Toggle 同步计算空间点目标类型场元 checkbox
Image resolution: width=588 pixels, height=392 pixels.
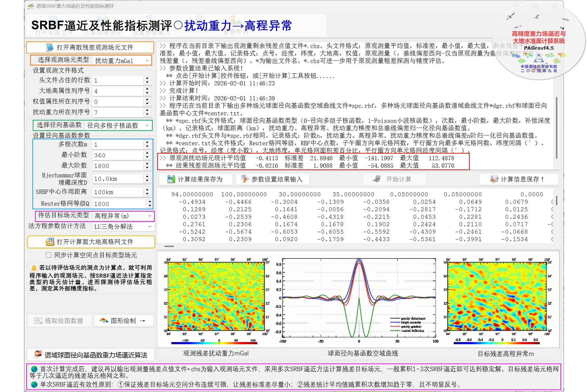click(49, 255)
